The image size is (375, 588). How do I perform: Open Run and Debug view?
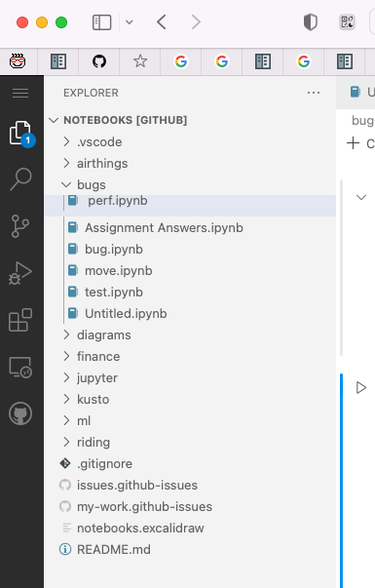tap(20, 273)
